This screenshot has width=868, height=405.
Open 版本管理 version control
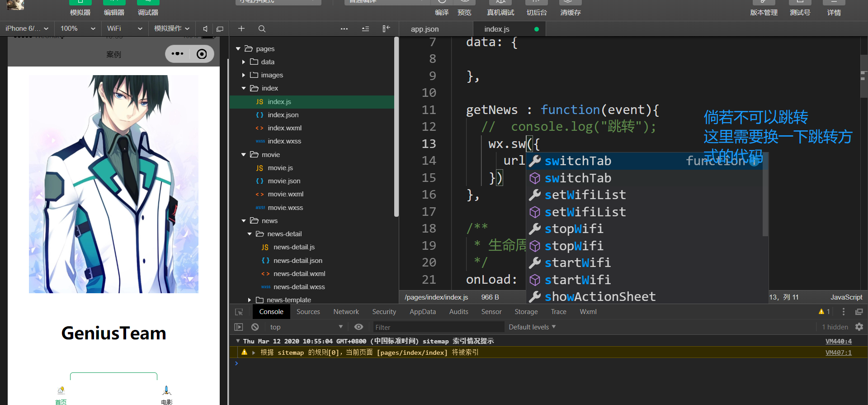click(x=764, y=9)
